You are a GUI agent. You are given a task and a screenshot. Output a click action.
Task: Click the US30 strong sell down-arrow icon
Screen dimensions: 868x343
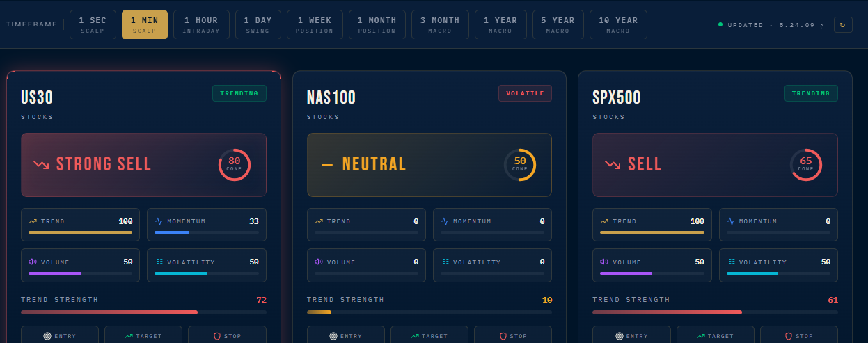41,165
